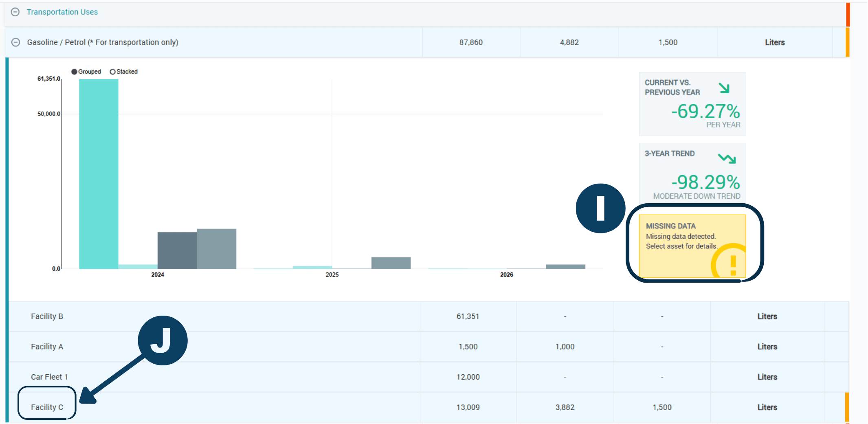Click the Liters unit for Facility B
Screen dimensions: 868x424
[x=767, y=316]
